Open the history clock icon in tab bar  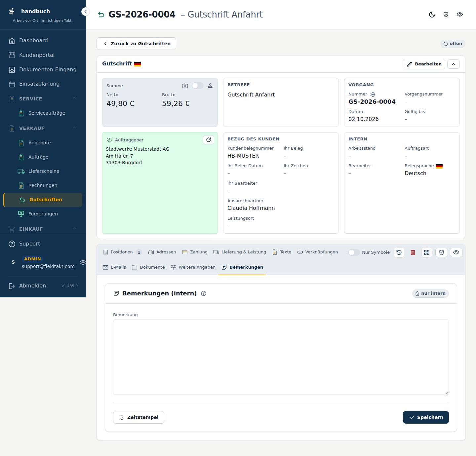(399, 252)
